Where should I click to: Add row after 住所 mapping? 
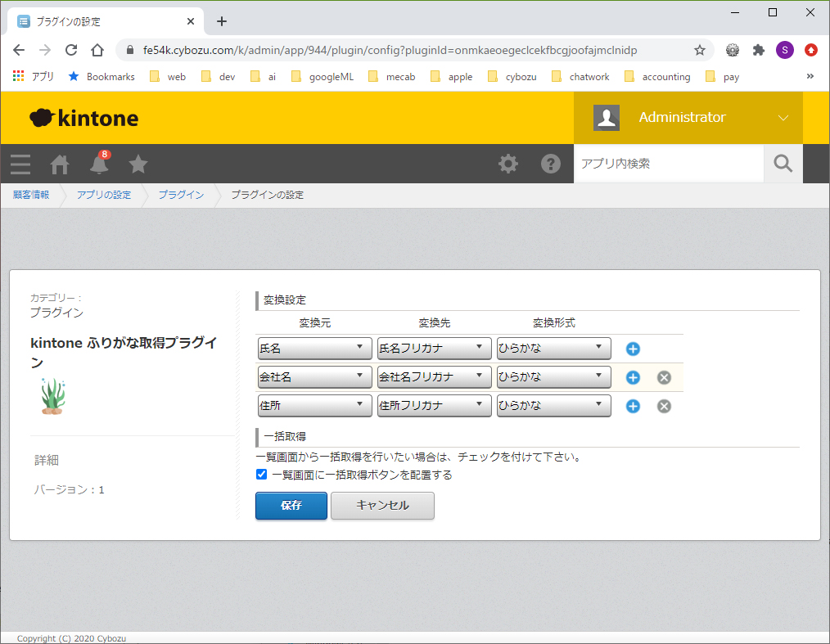[x=633, y=406]
